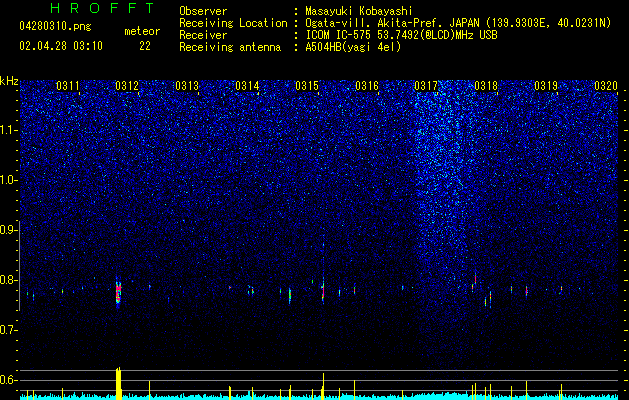629x400 pixels.
Task: Click the date stamp 02.04.28 03:10
Action: click(x=61, y=46)
